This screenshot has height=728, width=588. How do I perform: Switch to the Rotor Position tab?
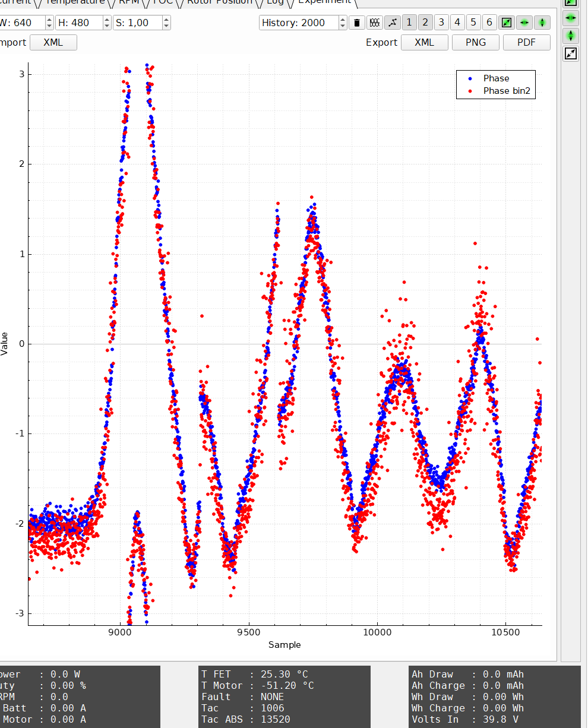219,2
